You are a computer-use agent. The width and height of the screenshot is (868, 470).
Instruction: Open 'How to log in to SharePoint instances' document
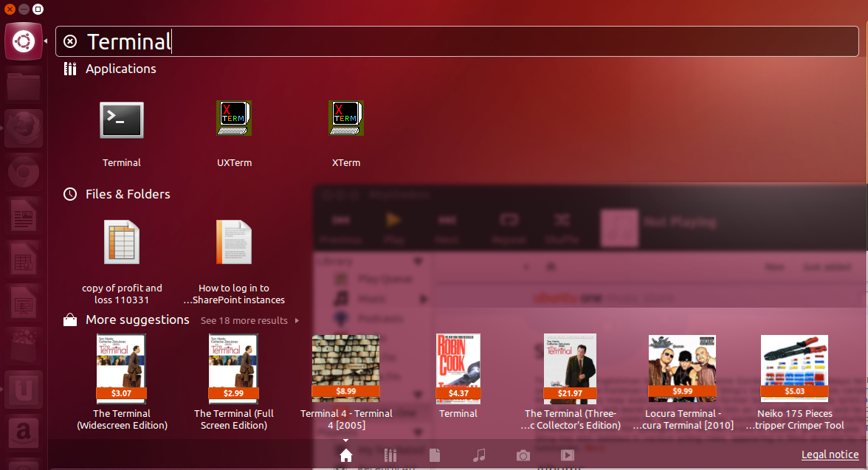[x=234, y=243]
